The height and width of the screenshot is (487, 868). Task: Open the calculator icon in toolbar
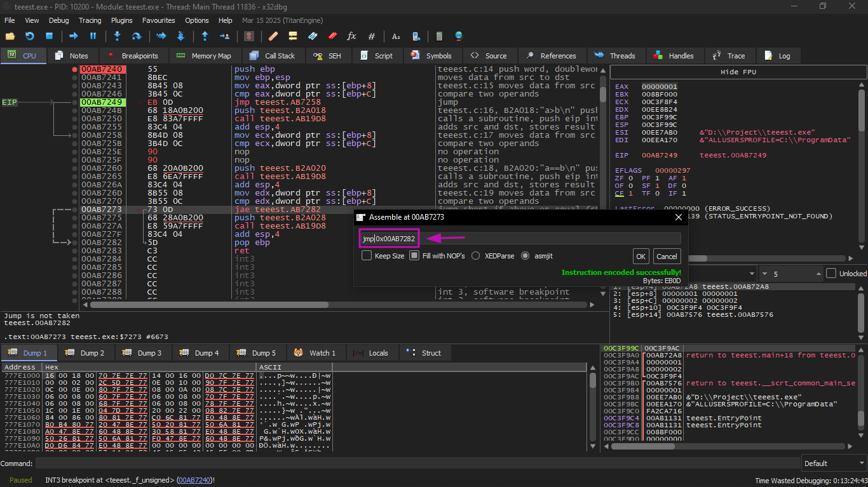[438, 36]
